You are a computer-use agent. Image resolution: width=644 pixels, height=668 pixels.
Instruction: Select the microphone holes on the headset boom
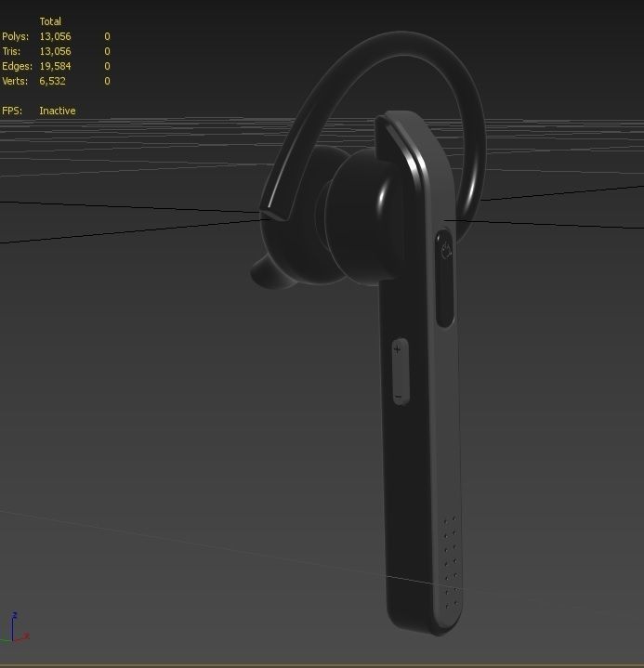(451, 562)
